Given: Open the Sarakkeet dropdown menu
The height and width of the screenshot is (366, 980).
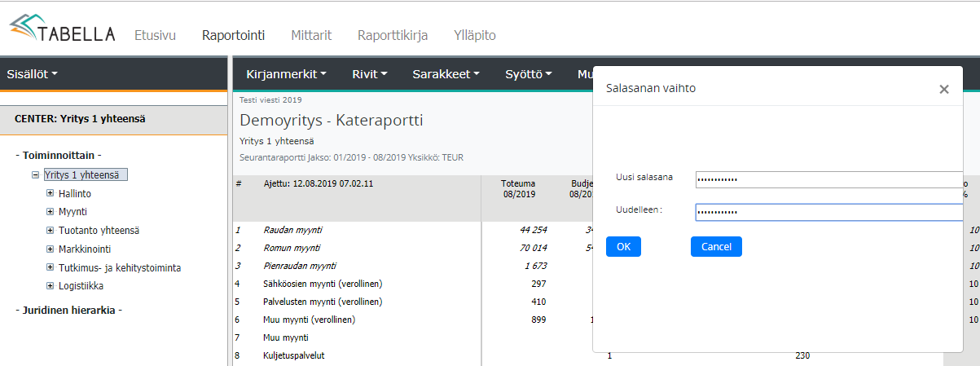Looking at the screenshot, I should [446, 74].
